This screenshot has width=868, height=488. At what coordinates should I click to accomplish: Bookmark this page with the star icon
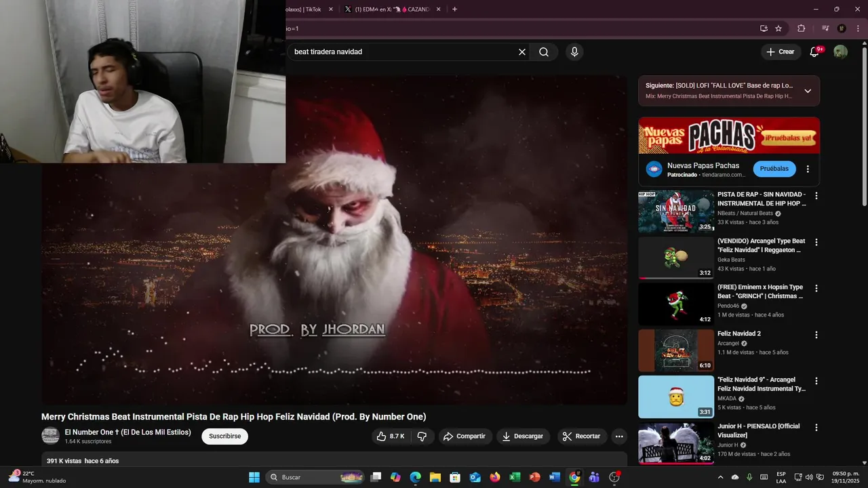pos(778,28)
